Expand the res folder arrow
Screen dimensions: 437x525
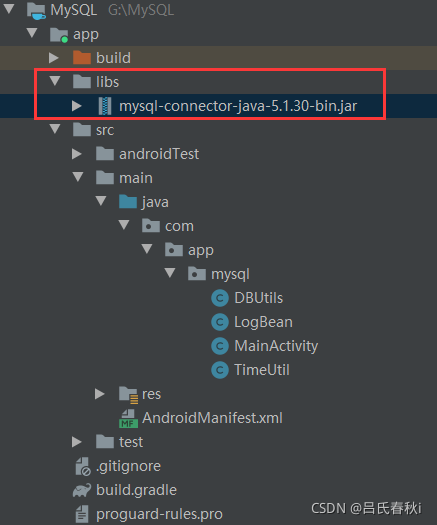coord(100,394)
